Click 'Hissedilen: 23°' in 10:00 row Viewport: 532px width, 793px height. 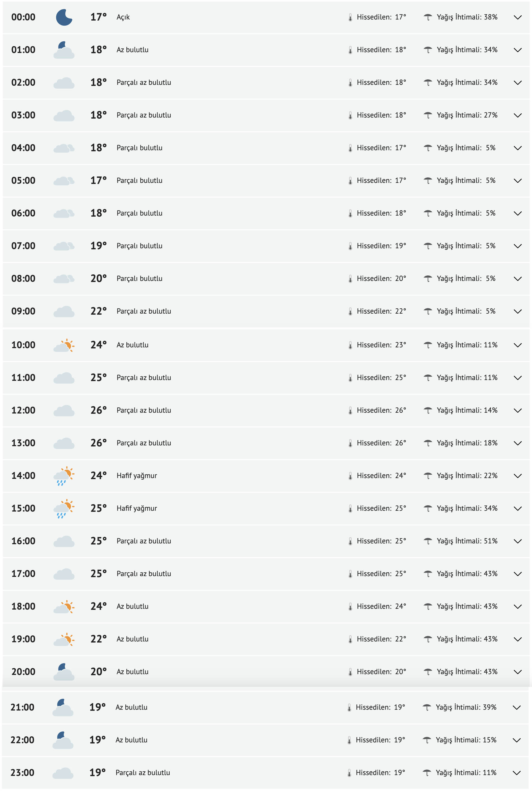(x=381, y=345)
